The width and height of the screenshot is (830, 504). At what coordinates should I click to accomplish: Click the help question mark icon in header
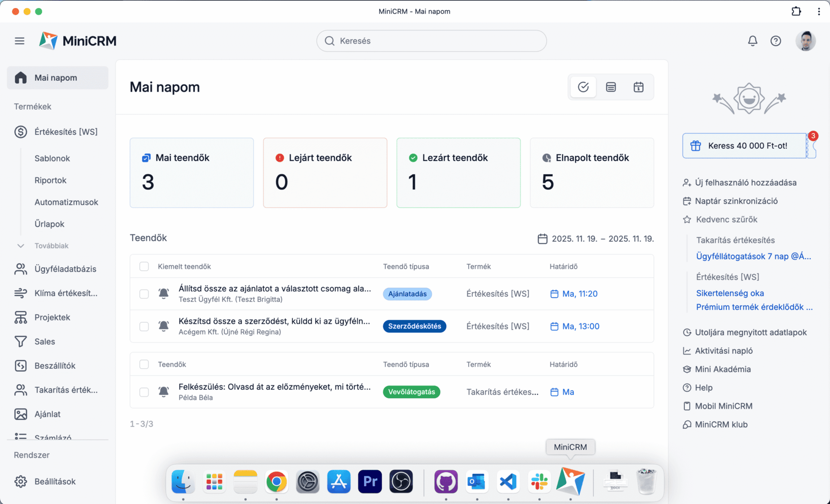point(776,41)
